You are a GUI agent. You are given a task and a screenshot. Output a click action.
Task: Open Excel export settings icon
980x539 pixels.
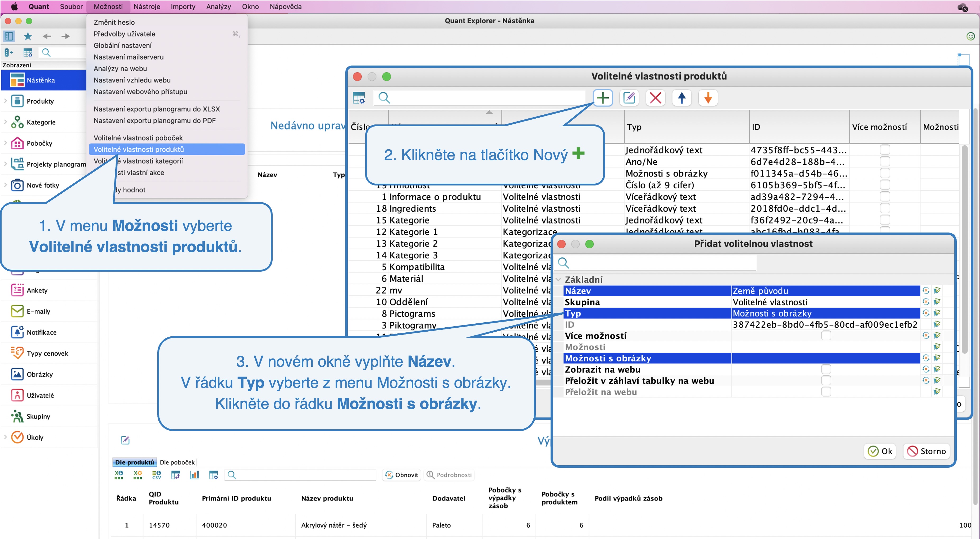pyautogui.click(x=138, y=475)
